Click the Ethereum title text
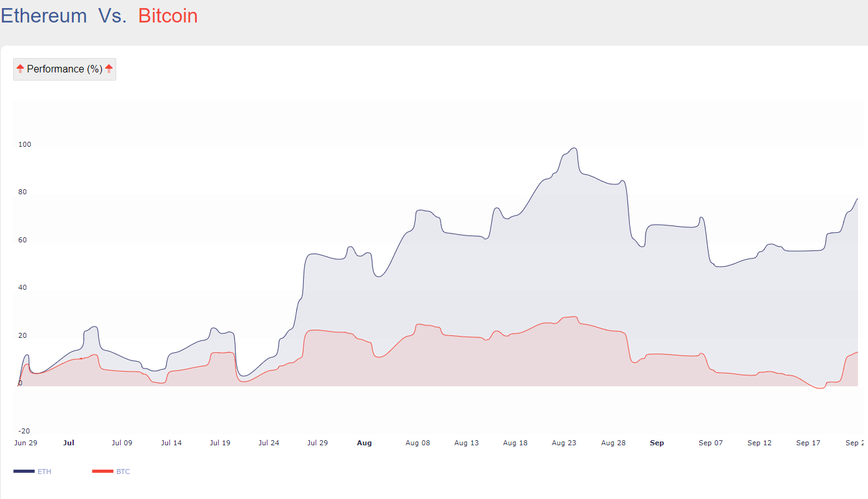Screen dimensions: 868x499 click(x=44, y=16)
